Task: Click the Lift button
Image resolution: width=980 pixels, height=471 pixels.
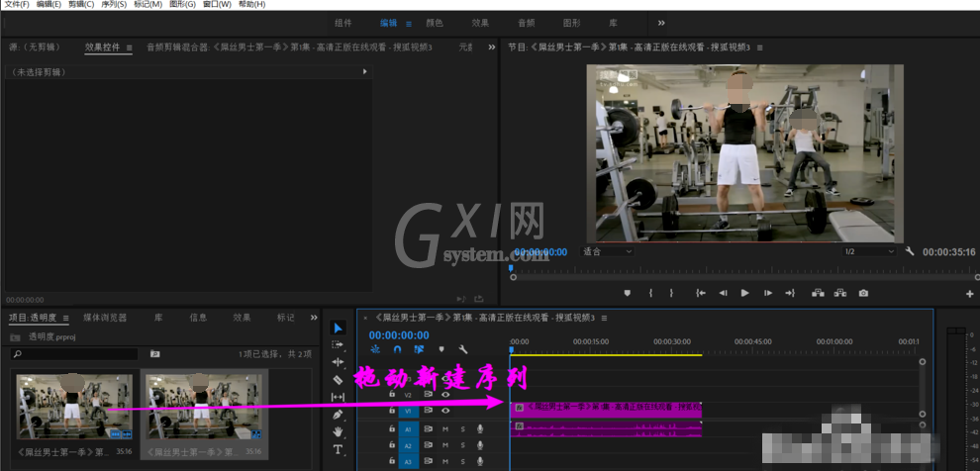Action: [818, 293]
